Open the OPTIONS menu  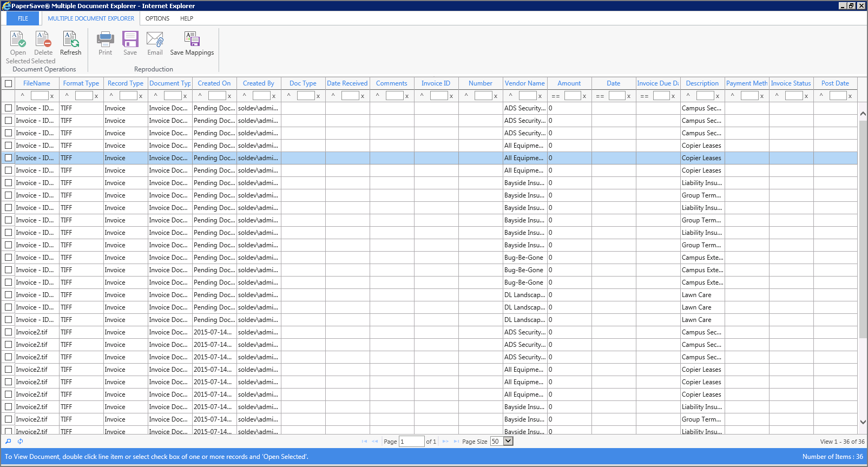click(157, 18)
